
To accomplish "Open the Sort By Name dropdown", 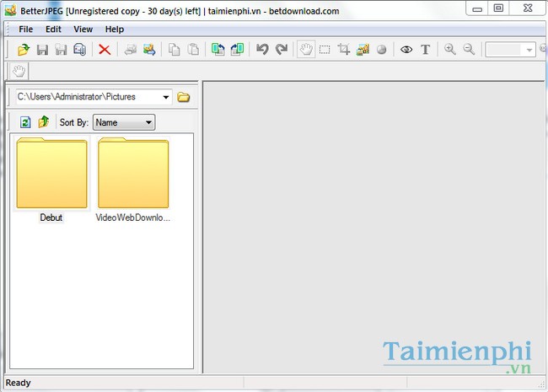I will pyautogui.click(x=123, y=122).
